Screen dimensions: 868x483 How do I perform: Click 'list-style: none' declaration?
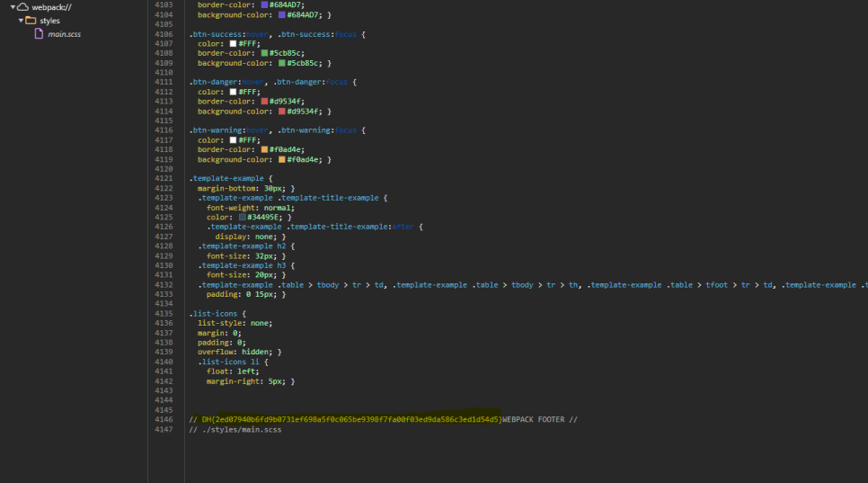235,323
